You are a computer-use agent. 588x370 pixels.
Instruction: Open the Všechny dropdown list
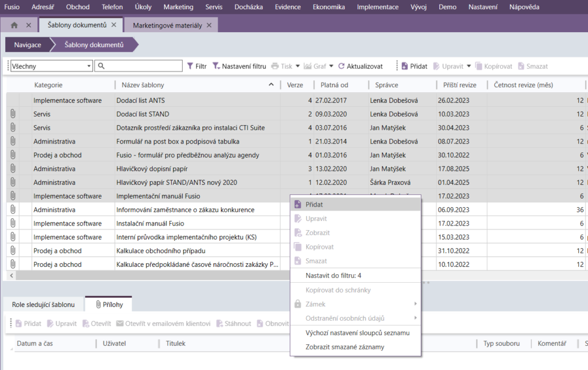[89, 66]
